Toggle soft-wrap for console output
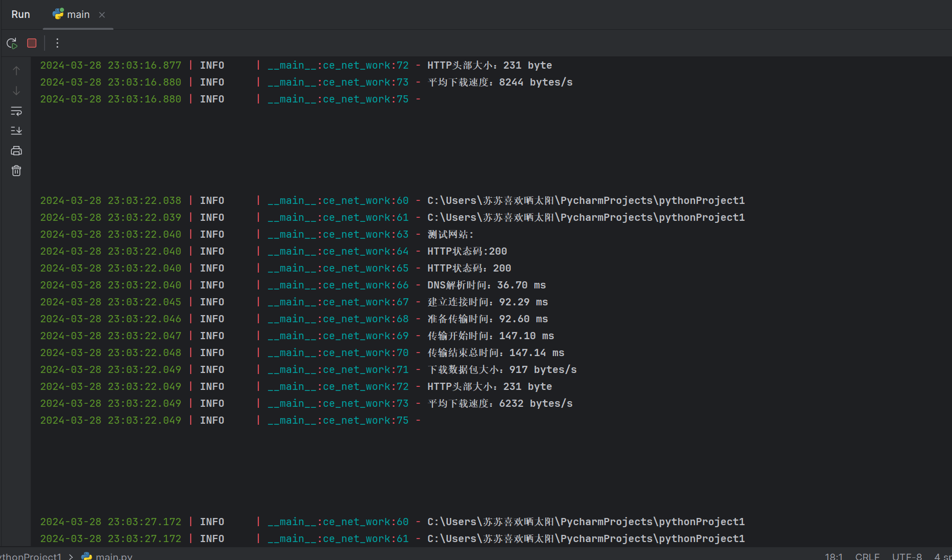The image size is (952, 560). [16, 111]
